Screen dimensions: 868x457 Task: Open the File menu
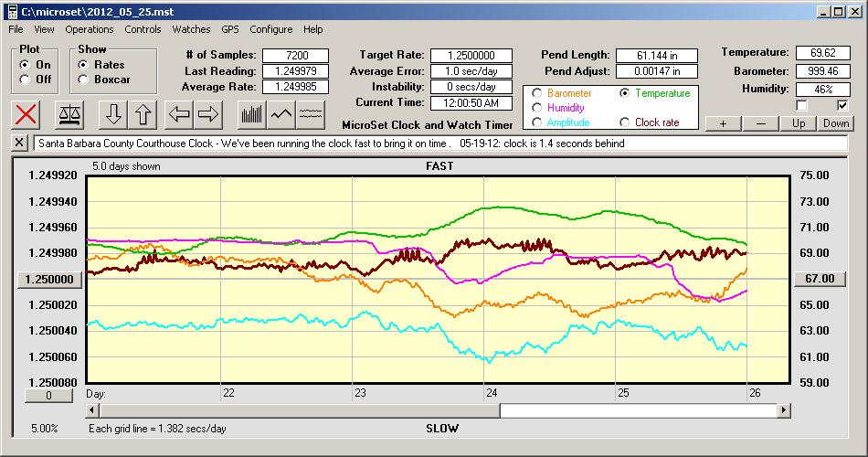click(x=16, y=29)
